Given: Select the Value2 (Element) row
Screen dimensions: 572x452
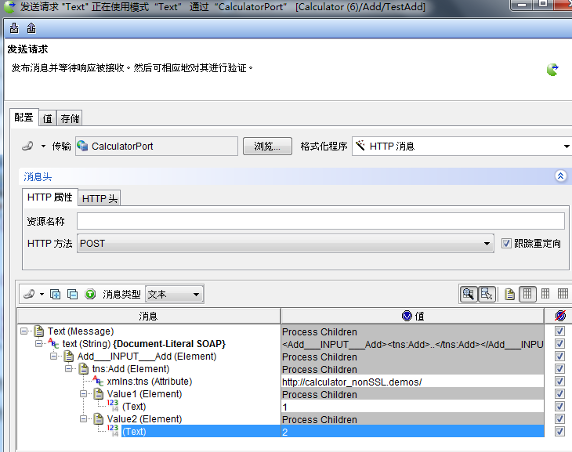Looking at the screenshot, I should [x=144, y=419].
